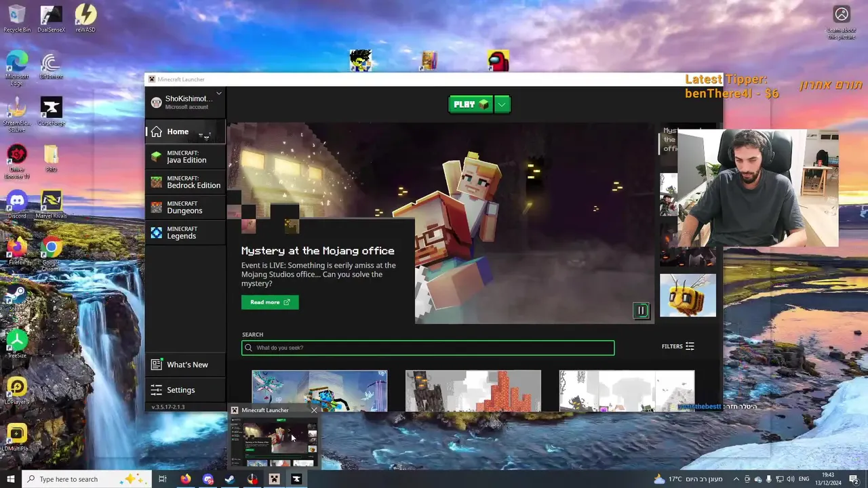
Task: Open the What's New page
Action: tap(185, 365)
